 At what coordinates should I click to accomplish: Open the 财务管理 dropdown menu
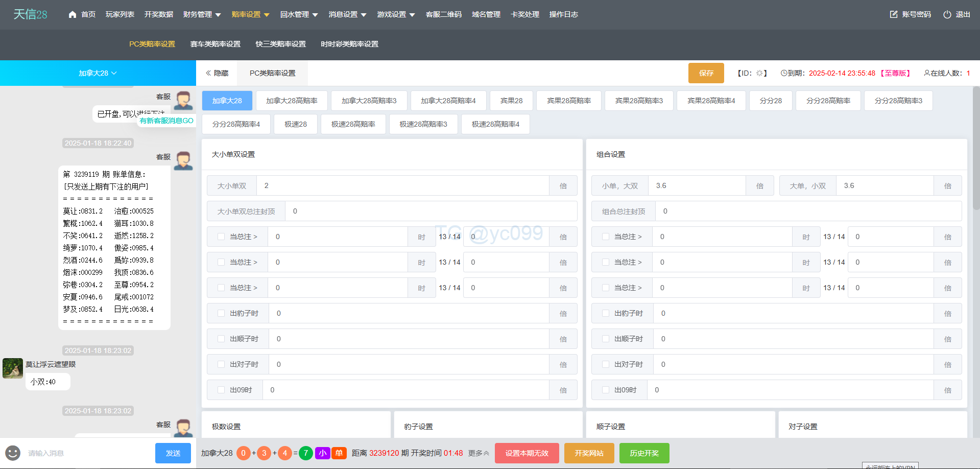click(202, 14)
